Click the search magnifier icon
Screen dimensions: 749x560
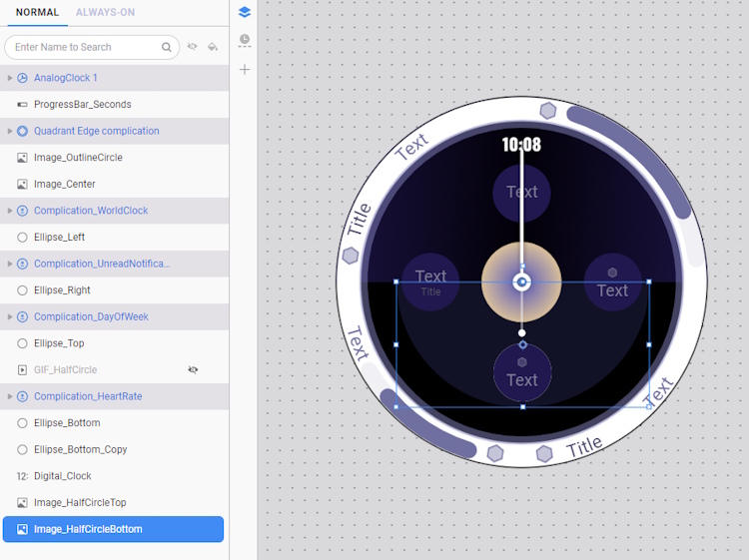167,47
